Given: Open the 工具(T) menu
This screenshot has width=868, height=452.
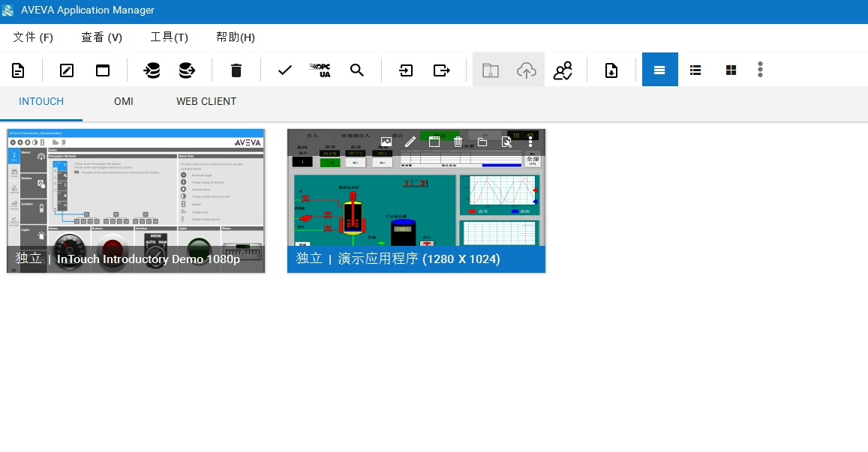Looking at the screenshot, I should coord(170,37).
